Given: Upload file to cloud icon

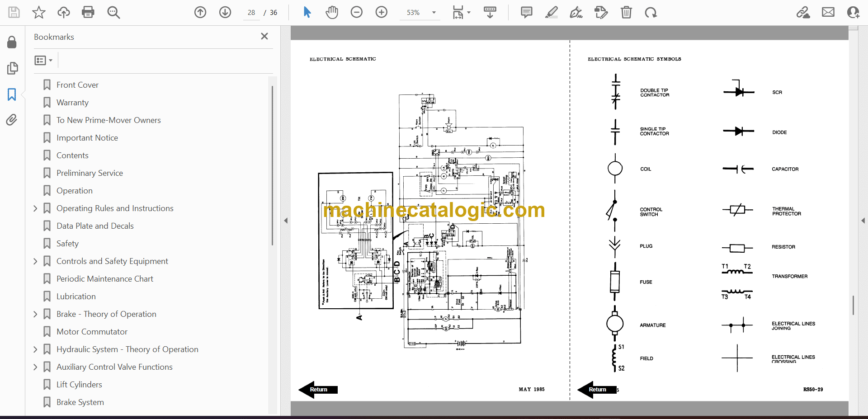Looking at the screenshot, I should (64, 12).
